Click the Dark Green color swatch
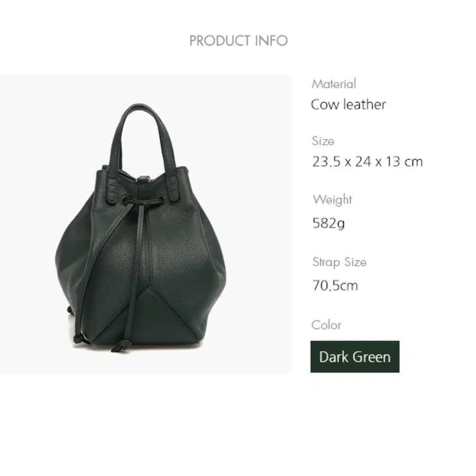 (354, 357)
